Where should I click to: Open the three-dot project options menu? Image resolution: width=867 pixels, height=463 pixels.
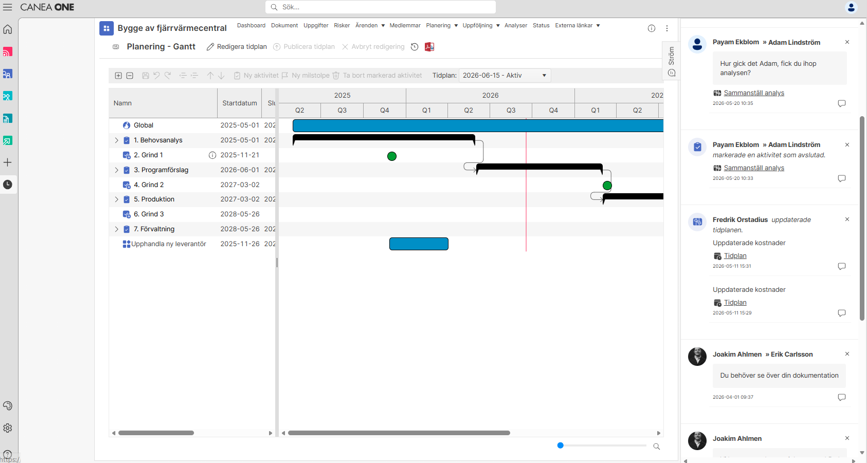coord(667,28)
